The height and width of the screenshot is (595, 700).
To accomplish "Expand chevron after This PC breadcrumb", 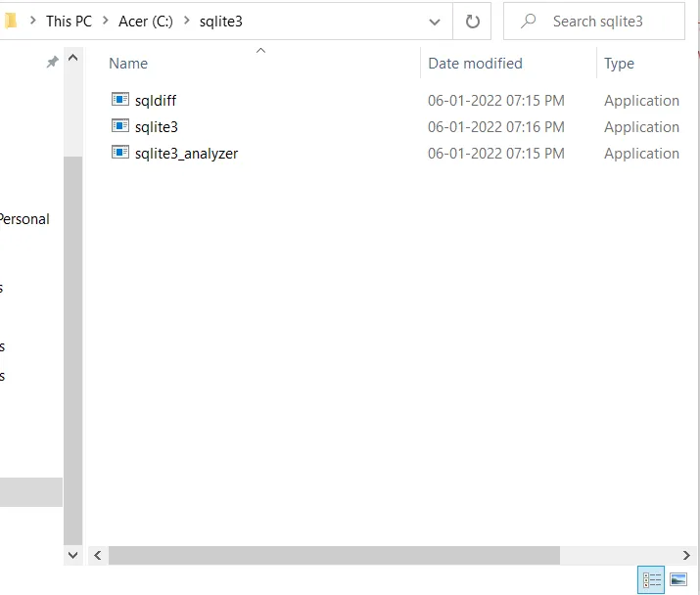I will click(x=106, y=21).
